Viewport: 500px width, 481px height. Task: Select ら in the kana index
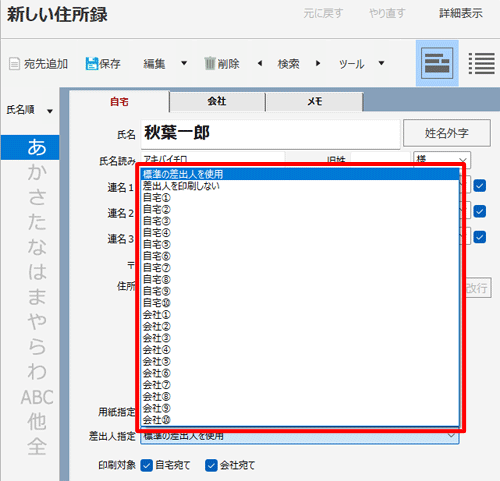click(x=37, y=346)
